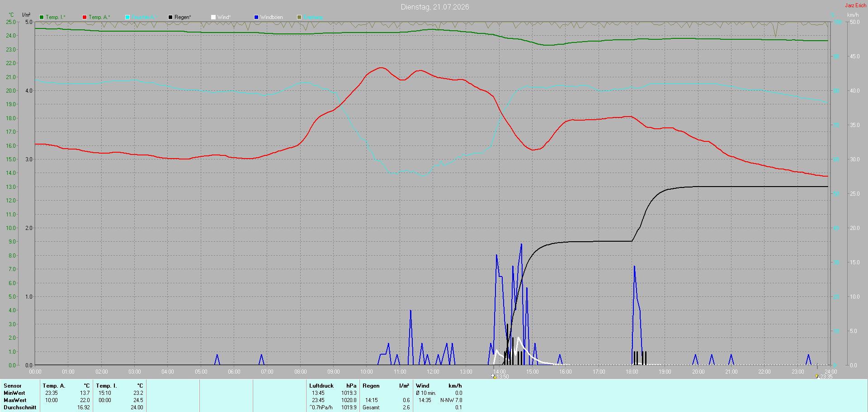This screenshot has height=412, width=868.
Task: Click the 'Durchschnitt' row label
Action: pos(20,407)
